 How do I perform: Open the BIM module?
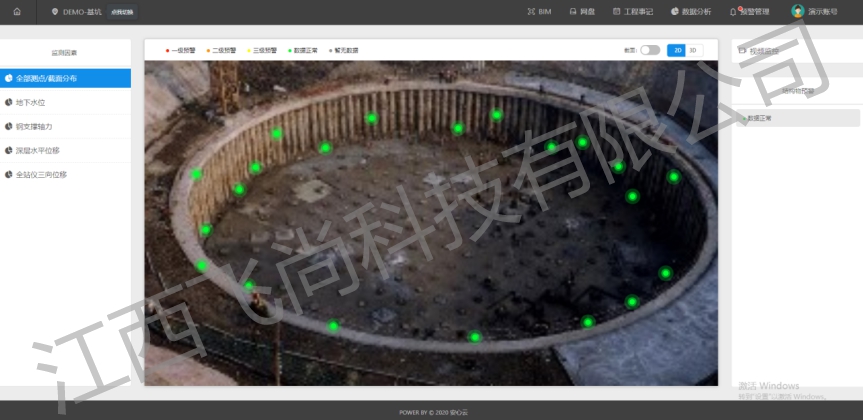(539, 12)
